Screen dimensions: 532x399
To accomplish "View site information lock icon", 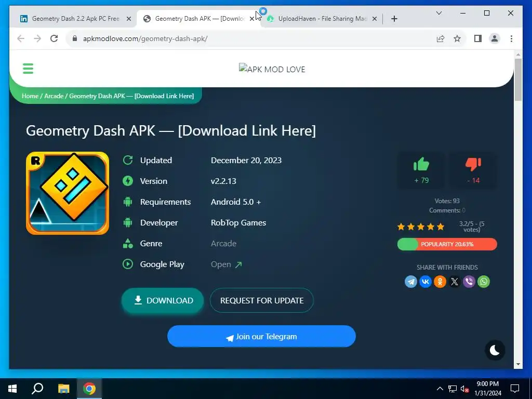I will [x=75, y=38].
